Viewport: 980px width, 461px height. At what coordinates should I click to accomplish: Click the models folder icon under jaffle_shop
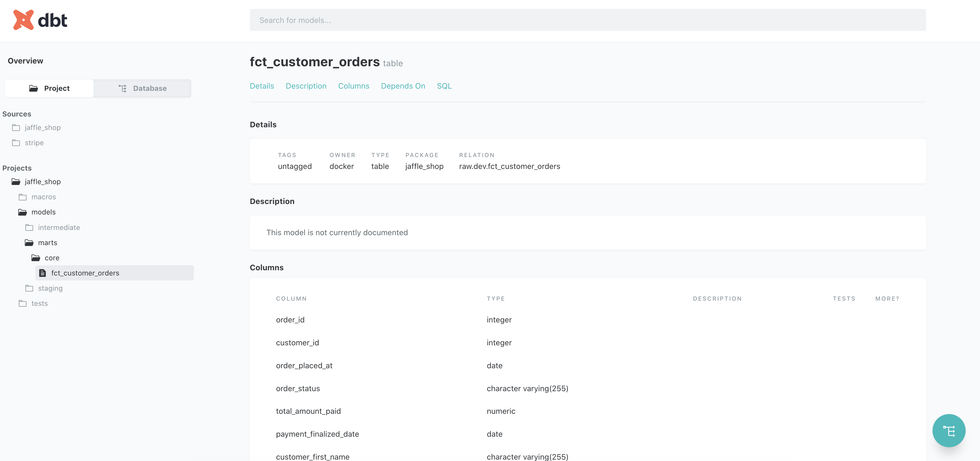22,212
